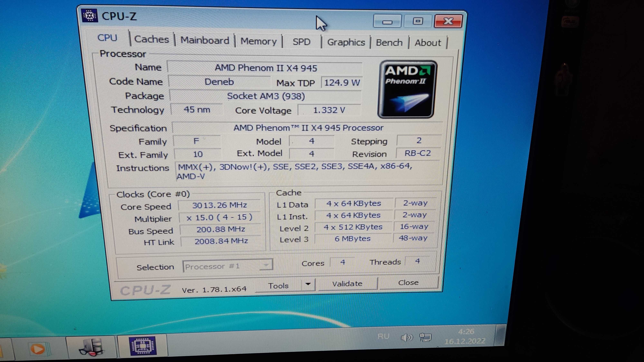Click the Core Speed value 3013.26 MHz

coord(219,205)
